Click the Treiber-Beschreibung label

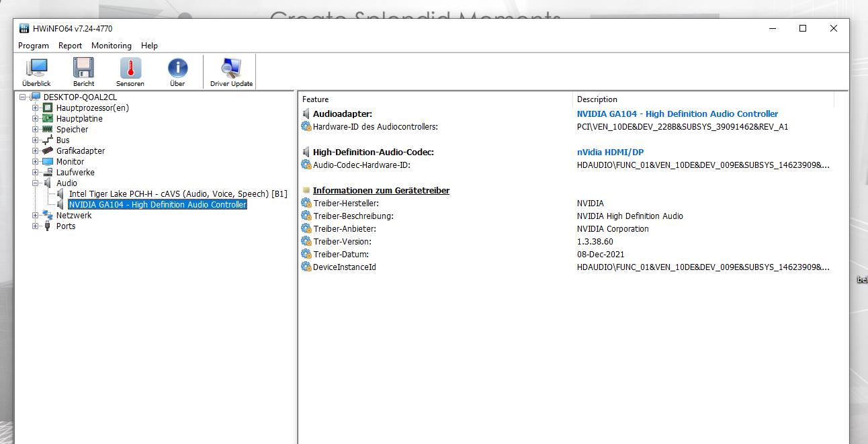click(x=353, y=216)
